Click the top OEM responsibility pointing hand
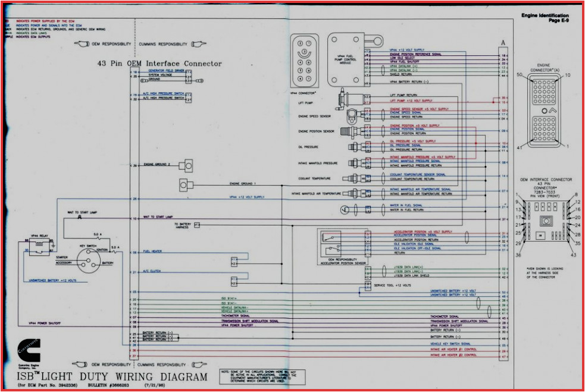This screenshot has width=585, height=392. (x=83, y=44)
